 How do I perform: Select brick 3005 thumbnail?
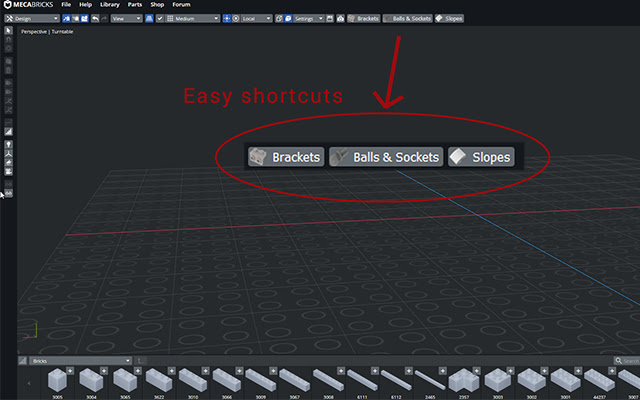tap(57, 380)
